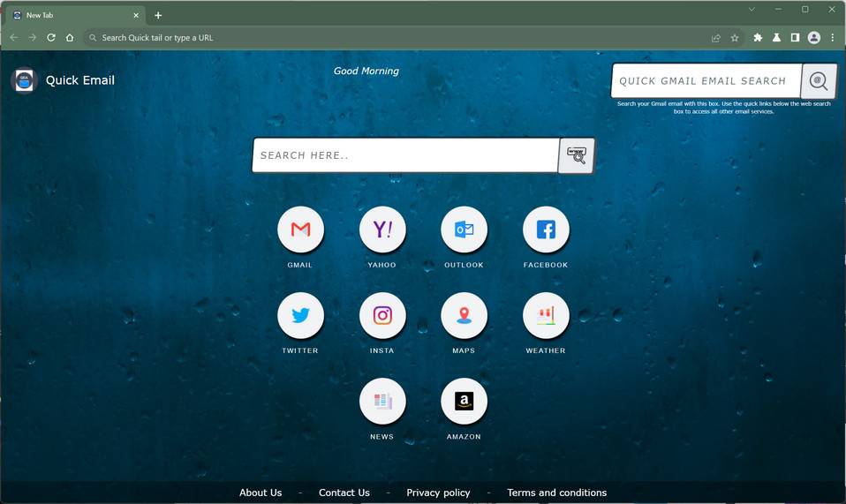Viewport: 846px width, 504px height.
Task: Click the Good Morning greeting text
Action: [x=366, y=71]
